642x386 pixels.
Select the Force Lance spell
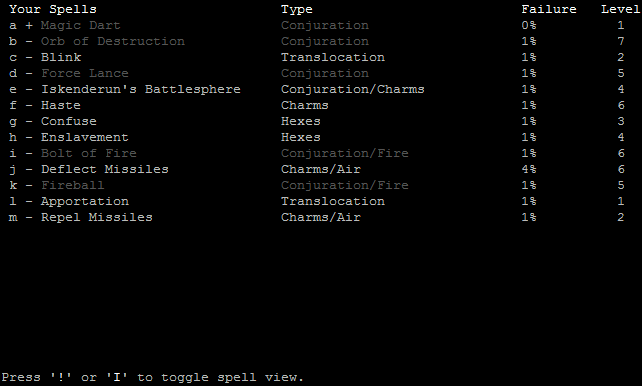85,73
